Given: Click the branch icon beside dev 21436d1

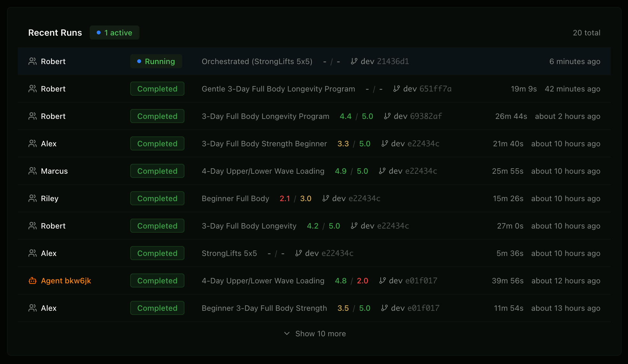Looking at the screenshot, I should coord(354,61).
